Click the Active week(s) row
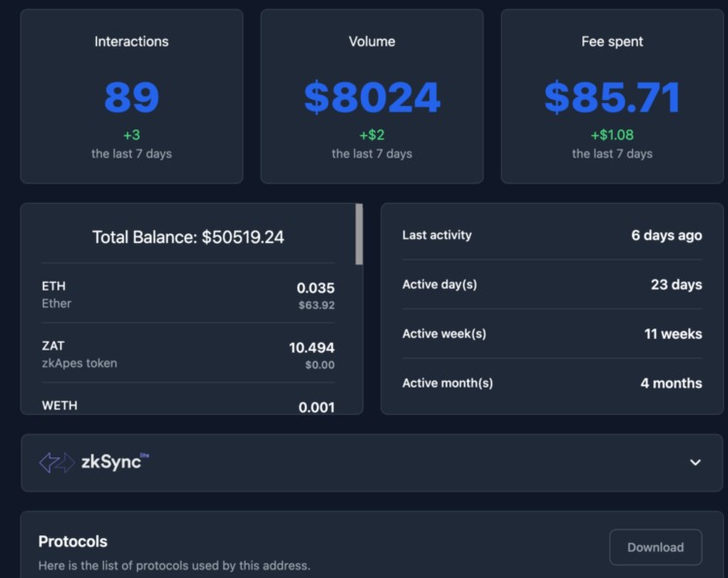 551,333
